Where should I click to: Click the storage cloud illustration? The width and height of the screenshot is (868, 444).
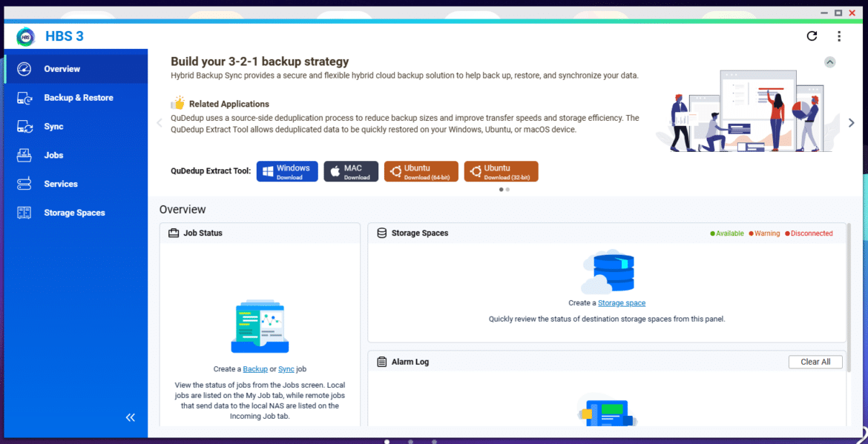[608, 271]
